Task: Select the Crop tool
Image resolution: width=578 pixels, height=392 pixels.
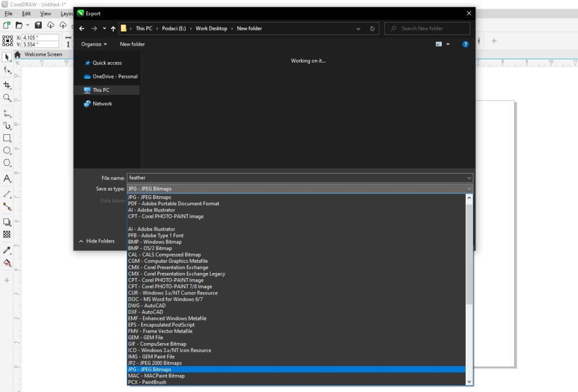Action: point(7,85)
